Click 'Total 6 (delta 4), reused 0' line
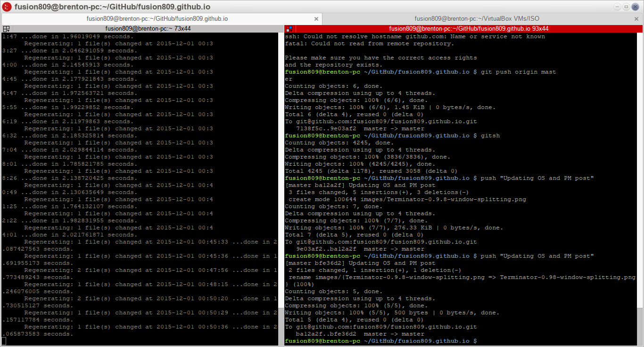Viewport: 644px width, 347px height. tap(354, 114)
